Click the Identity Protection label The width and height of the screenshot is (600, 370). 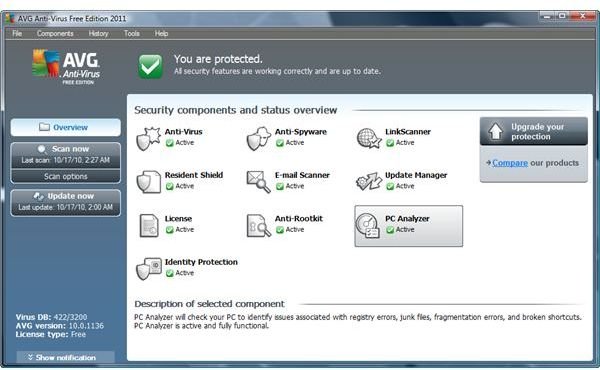pos(201,262)
